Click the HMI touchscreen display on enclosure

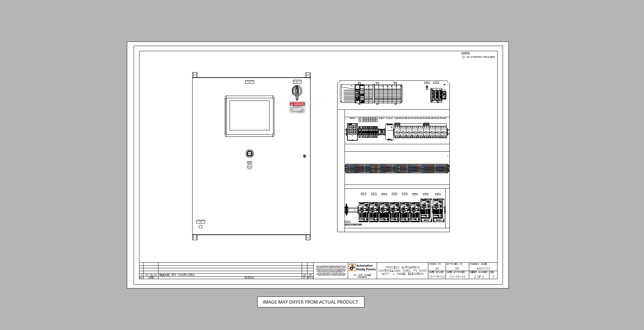pyautogui.click(x=250, y=116)
